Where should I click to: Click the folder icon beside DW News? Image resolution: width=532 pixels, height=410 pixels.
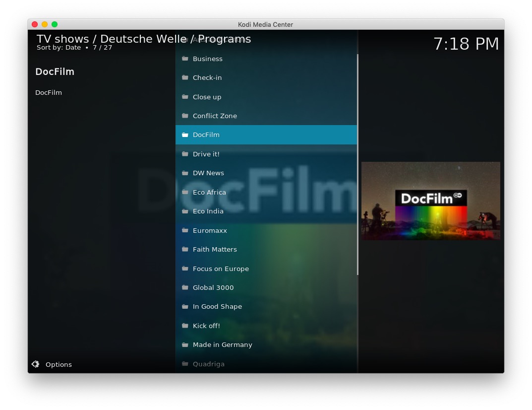tap(185, 173)
